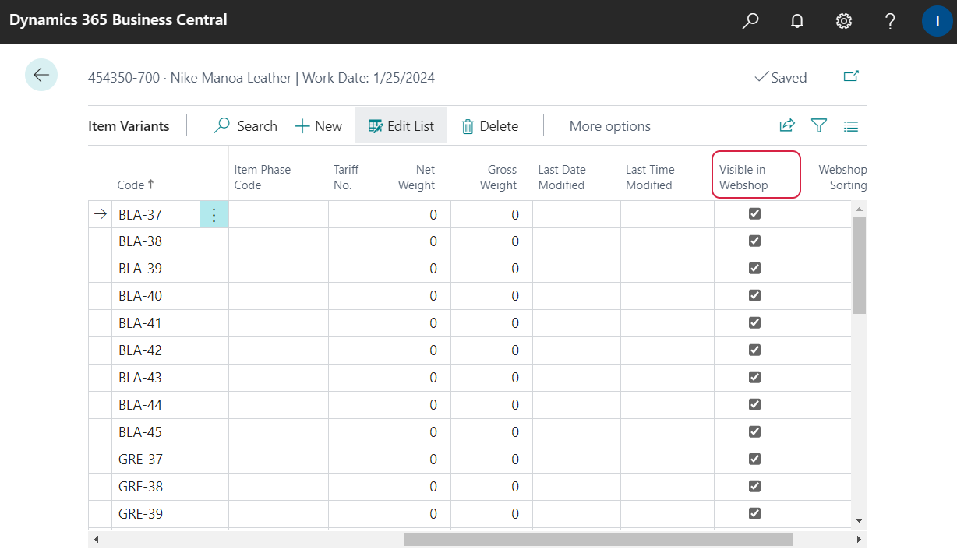Select Edit List action
Image resolution: width=957 pixels, height=560 pixels.
tap(401, 125)
